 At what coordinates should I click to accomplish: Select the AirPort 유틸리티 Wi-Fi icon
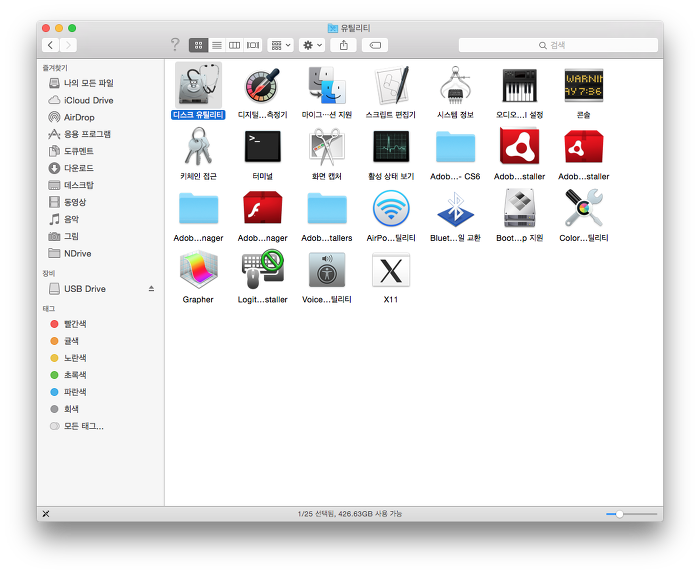pos(391,208)
